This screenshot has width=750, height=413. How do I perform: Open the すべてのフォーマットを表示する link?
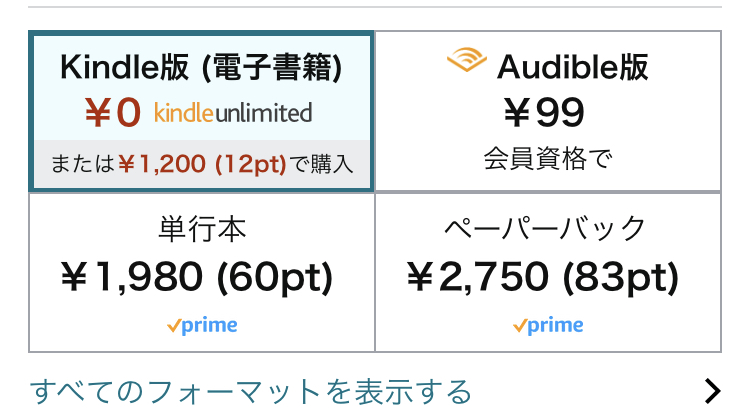click(x=251, y=391)
